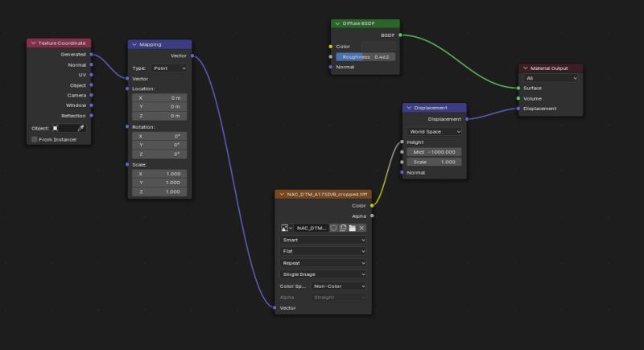Click the Material Output Volume socket
The image size is (644, 350).
click(518, 98)
